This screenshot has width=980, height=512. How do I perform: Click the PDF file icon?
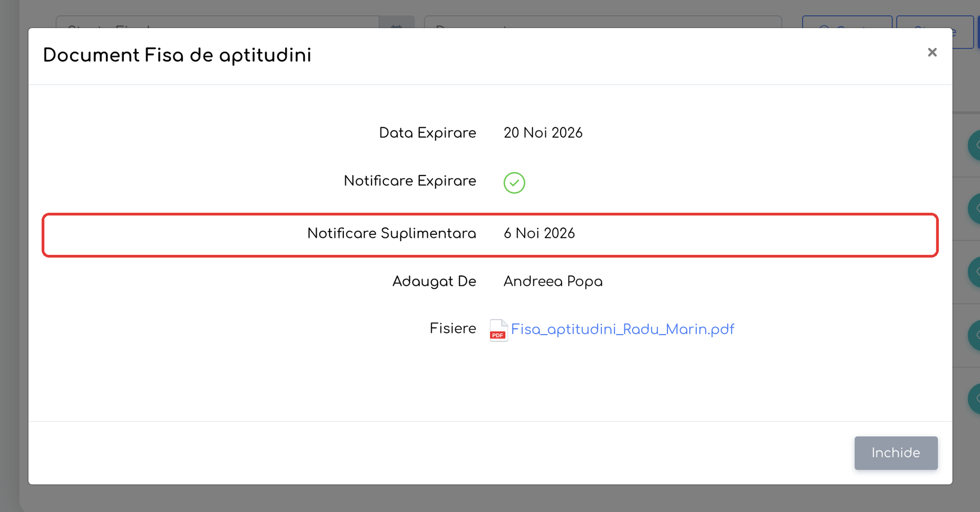tap(499, 330)
